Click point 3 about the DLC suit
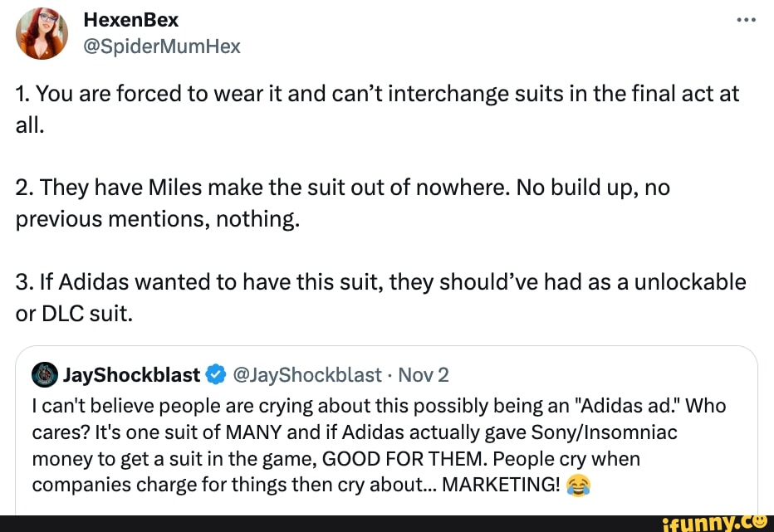This screenshot has height=532, width=774. (380, 297)
